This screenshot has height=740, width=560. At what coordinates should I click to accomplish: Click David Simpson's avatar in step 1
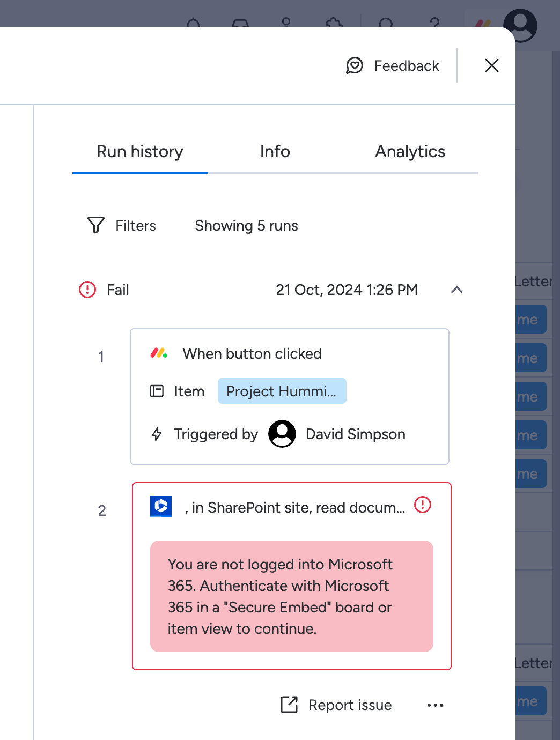[x=282, y=434]
